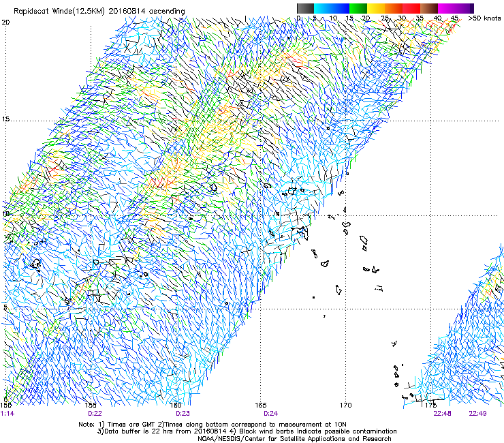
Task: Click the '25' label under the color legend
Action: click(x=385, y=18)
